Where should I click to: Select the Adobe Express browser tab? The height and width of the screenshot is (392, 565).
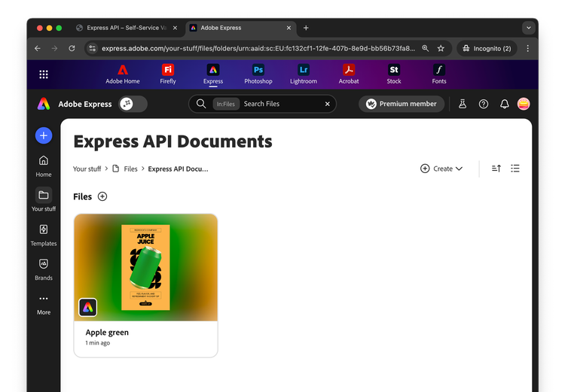(x=241, y=28)
